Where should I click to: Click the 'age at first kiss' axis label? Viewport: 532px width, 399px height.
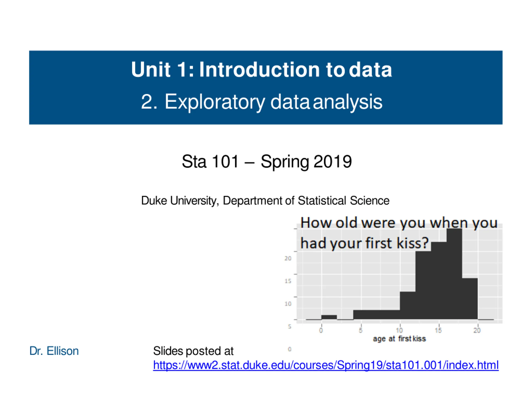click(x=399, y=339)
